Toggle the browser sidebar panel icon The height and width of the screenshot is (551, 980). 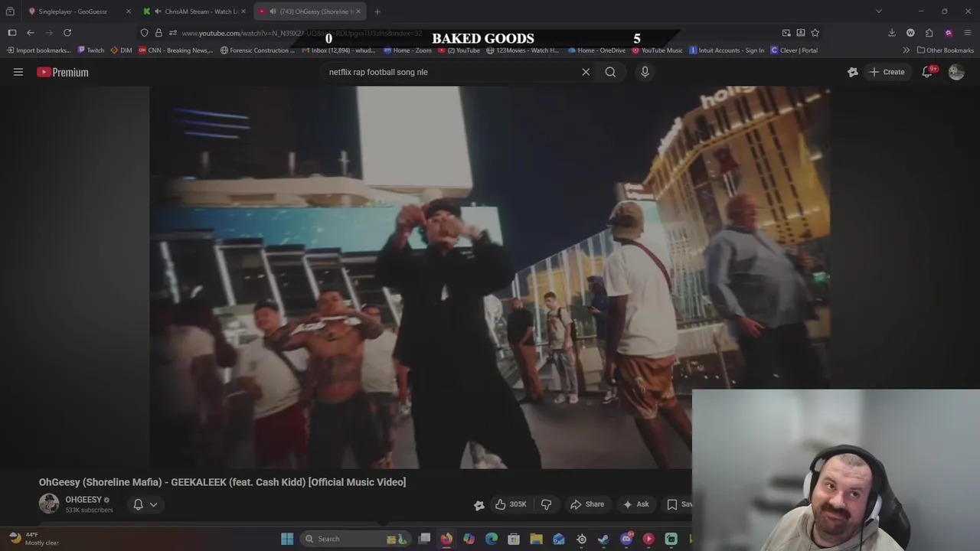[12, 32]
